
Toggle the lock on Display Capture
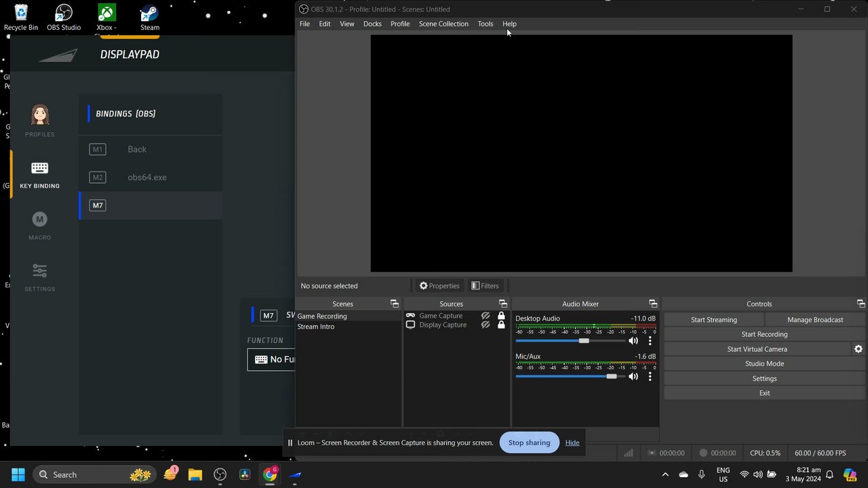pyautogui.click(x=501, y=325)
